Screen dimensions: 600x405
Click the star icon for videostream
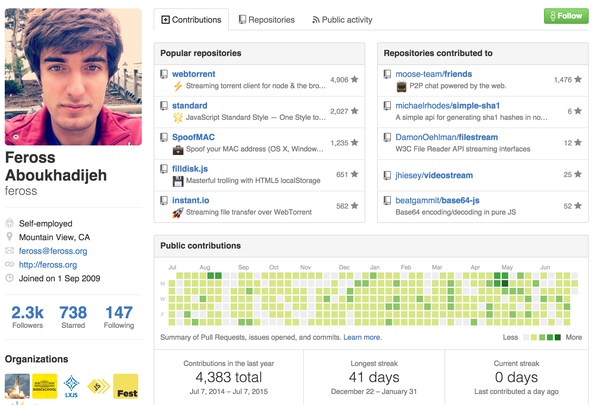pos(578,174)
